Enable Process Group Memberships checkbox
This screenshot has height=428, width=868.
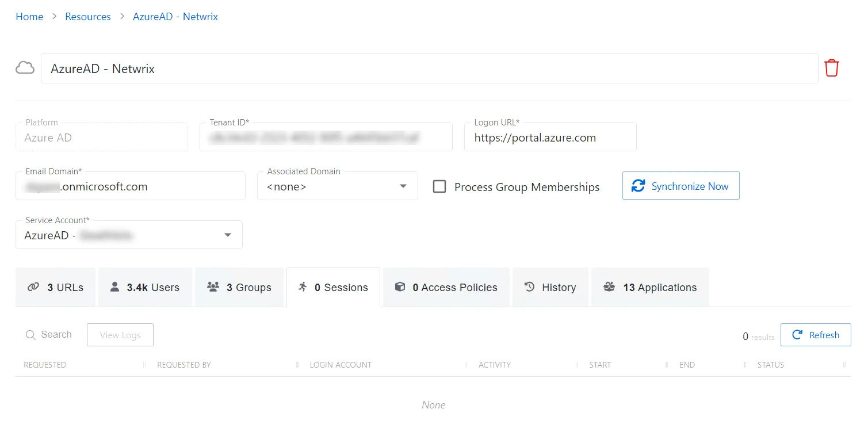439,186
